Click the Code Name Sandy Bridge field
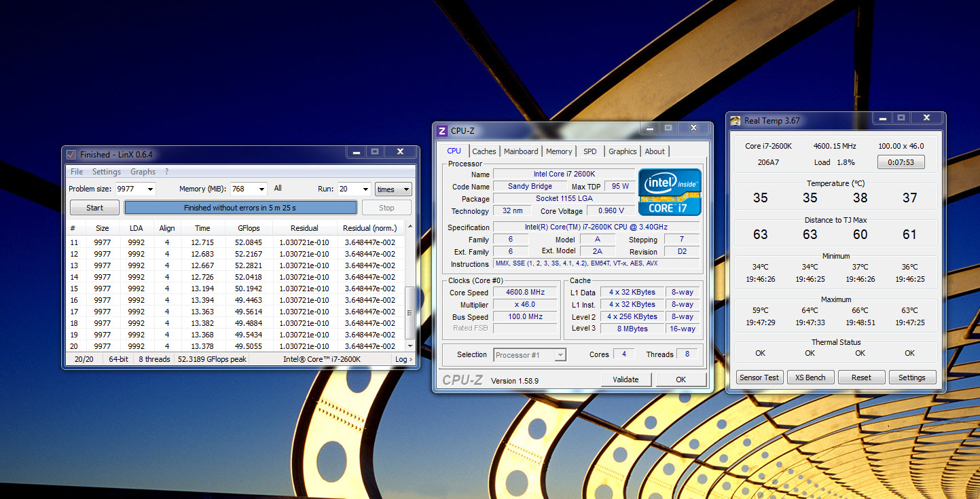 530,186
